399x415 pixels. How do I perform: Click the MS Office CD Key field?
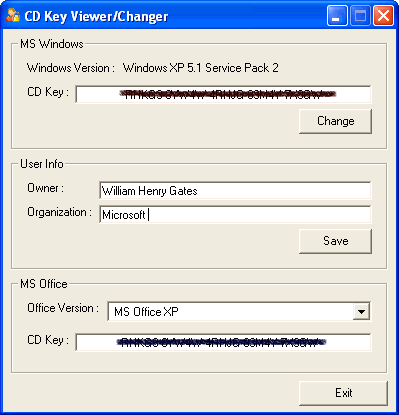223,342
